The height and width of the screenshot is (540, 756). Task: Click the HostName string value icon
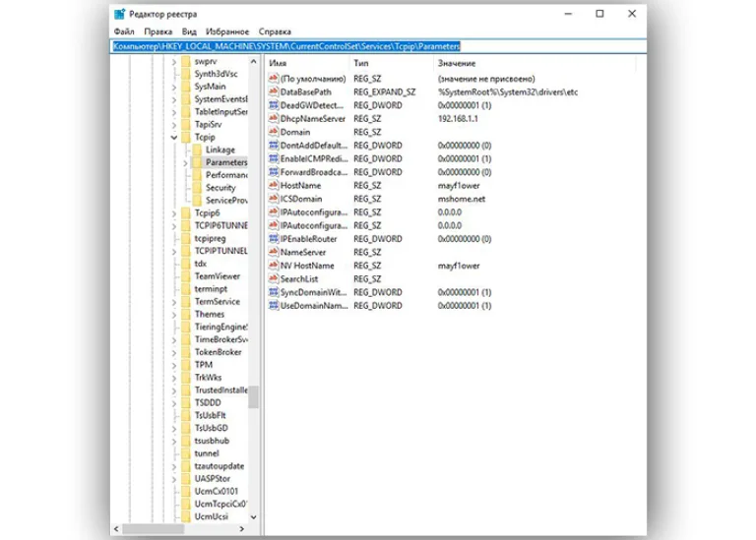pos(274,185)
